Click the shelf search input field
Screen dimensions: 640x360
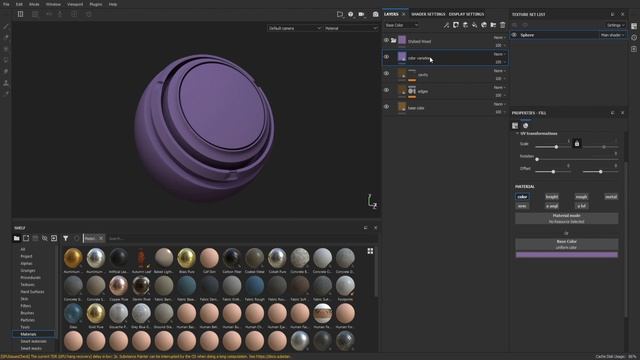[x=237, y=238]
